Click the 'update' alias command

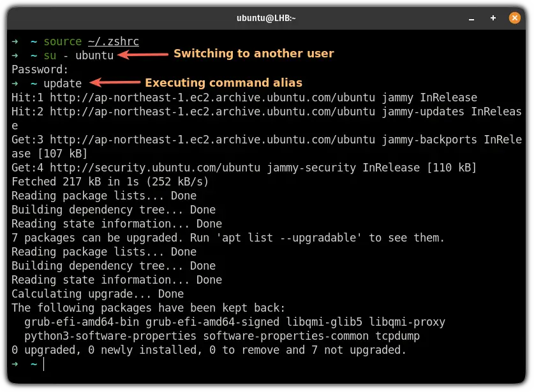point(63,83)
